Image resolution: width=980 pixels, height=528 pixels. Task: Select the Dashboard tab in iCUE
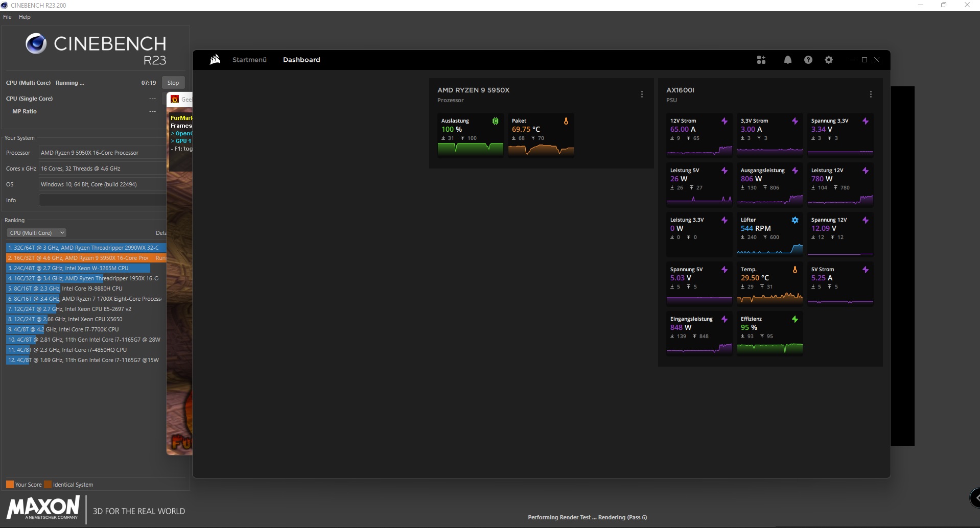[x=301, y=60]
